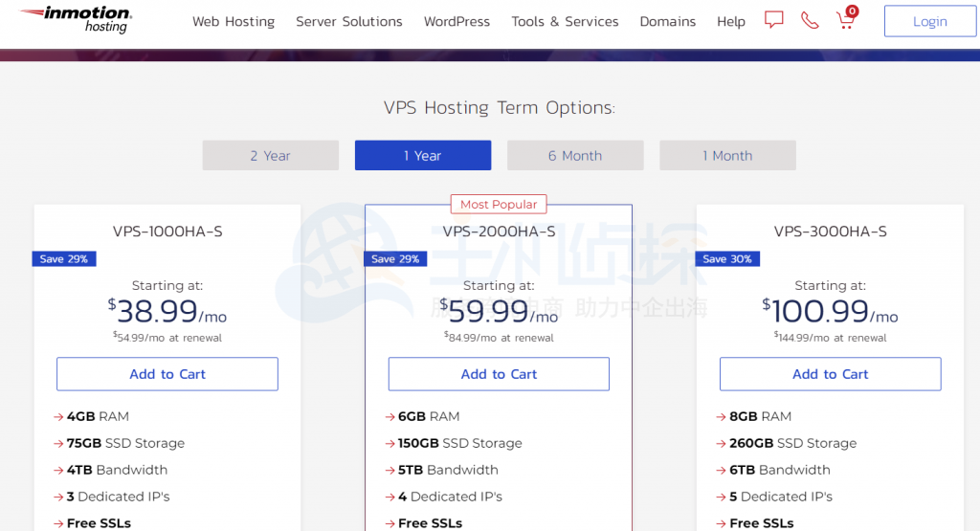Viewport: 980px width, 531px height.
Task: Select the 2 Year term option
Action: pos(270,155)
